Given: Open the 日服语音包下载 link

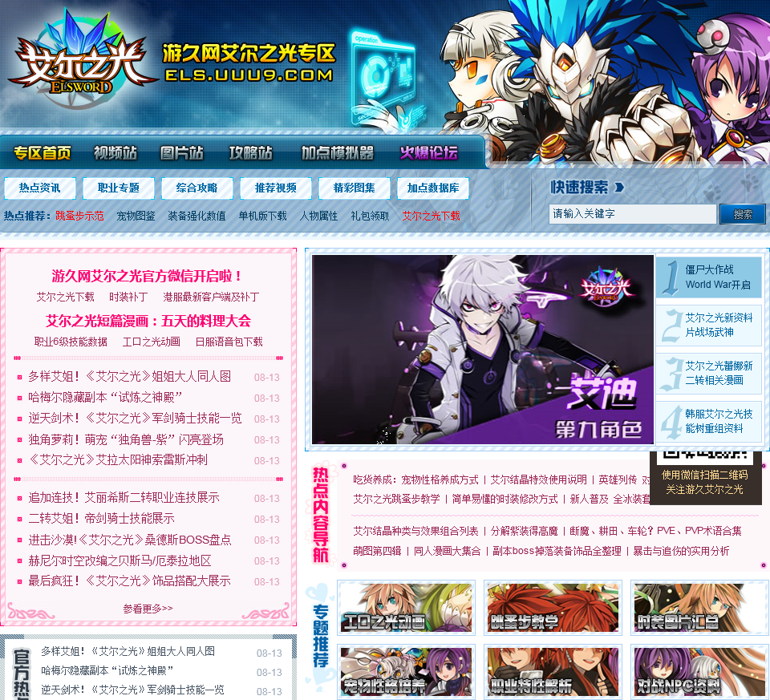Looking at the screenshot, I should pos(229,342).
